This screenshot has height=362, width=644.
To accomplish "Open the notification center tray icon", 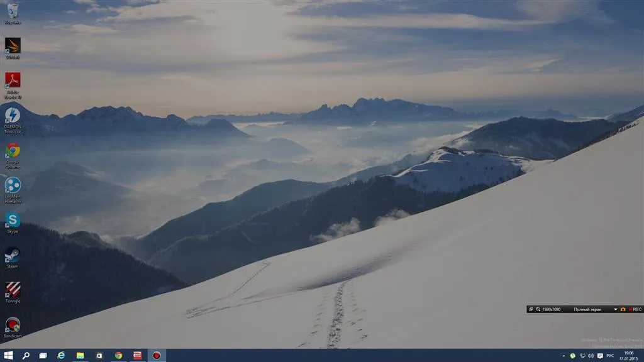I will [x=600, y=356].
